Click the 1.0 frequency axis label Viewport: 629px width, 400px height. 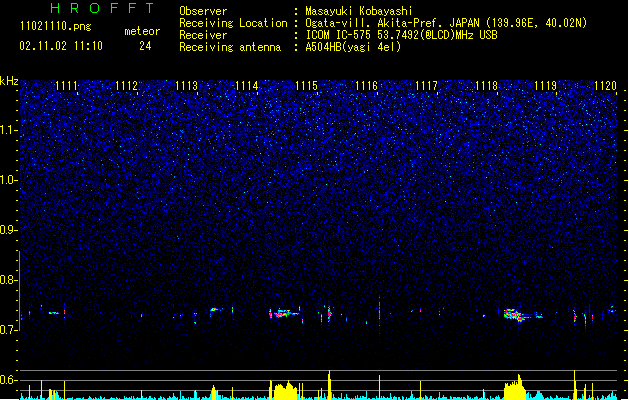(x=8, y=180)
